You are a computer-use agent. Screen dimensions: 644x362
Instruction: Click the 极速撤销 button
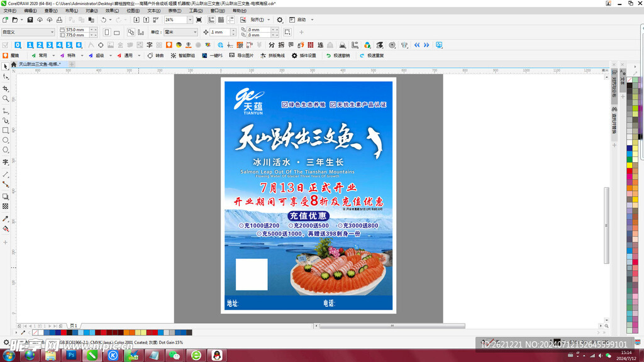(338, 55)
